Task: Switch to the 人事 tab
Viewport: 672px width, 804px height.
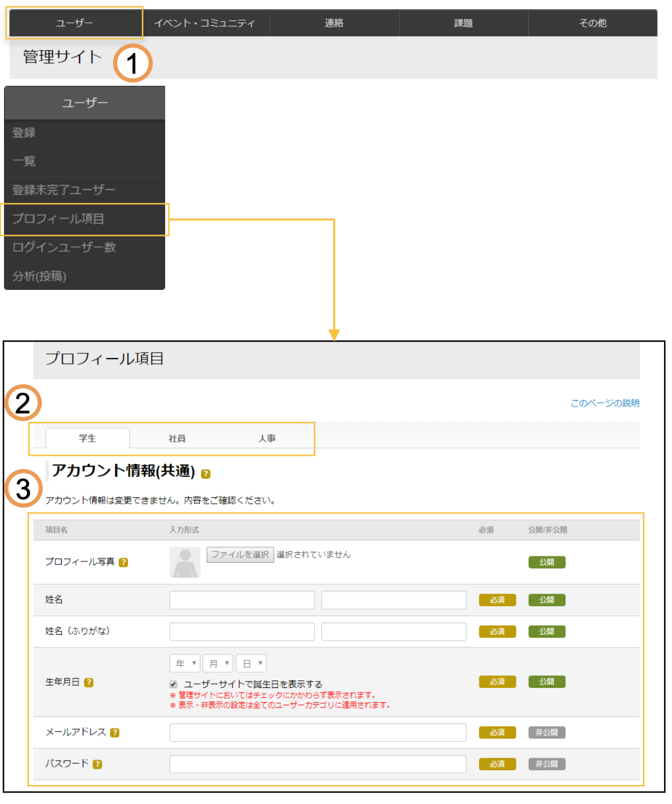Action: click(x=267, y=438)
